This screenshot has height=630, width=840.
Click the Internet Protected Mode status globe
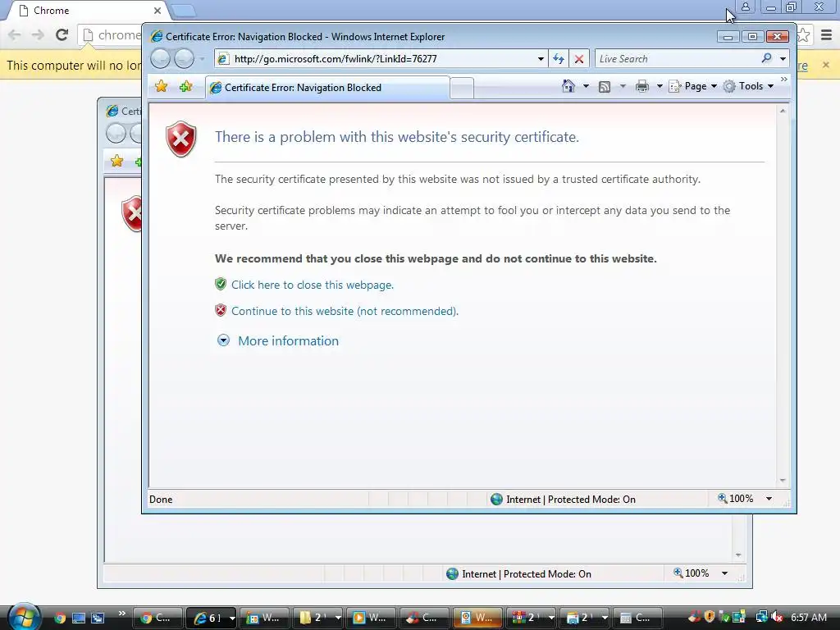(x=496, y=500)
